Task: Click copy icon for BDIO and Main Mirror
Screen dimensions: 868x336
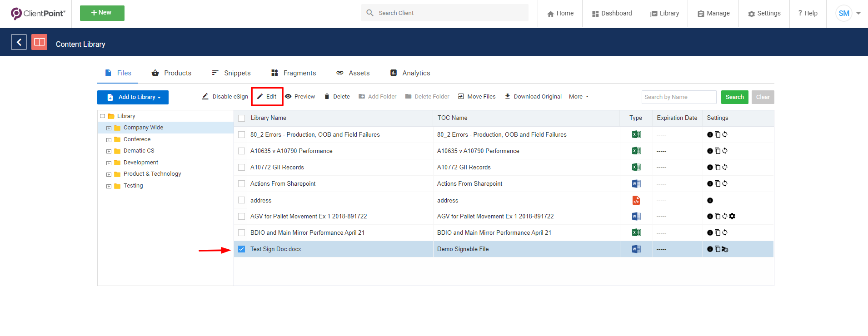Action: coord(718,232)
